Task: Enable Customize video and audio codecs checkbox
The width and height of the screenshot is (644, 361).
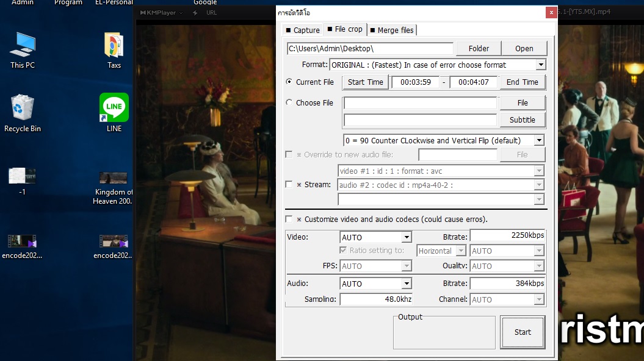Action: point(289,219)
